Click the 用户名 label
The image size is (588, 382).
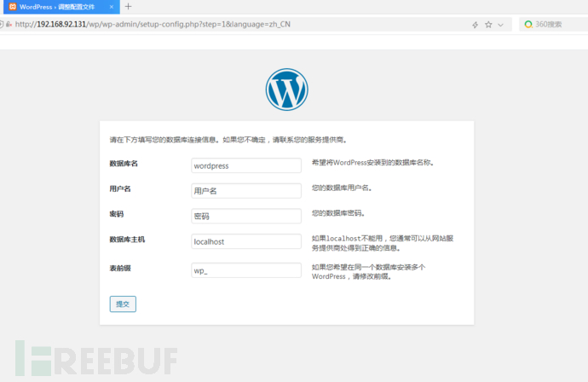coord(120,188)
